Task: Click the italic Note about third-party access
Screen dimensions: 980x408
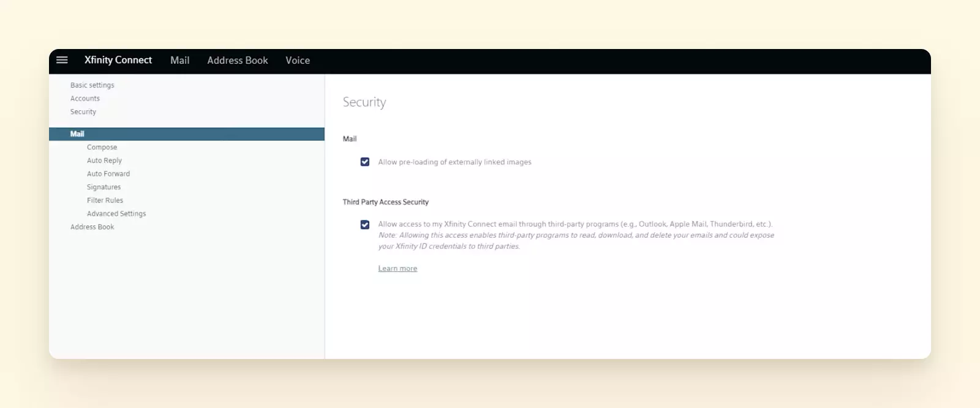Action: [576, 241]
